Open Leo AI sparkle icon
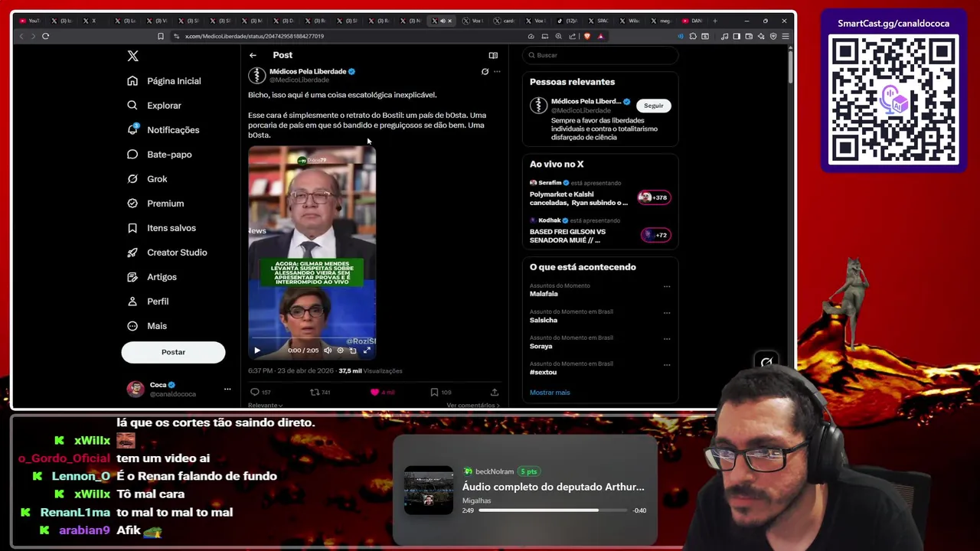The width and height of the screenshot is (980, 551). click(761, 36)
